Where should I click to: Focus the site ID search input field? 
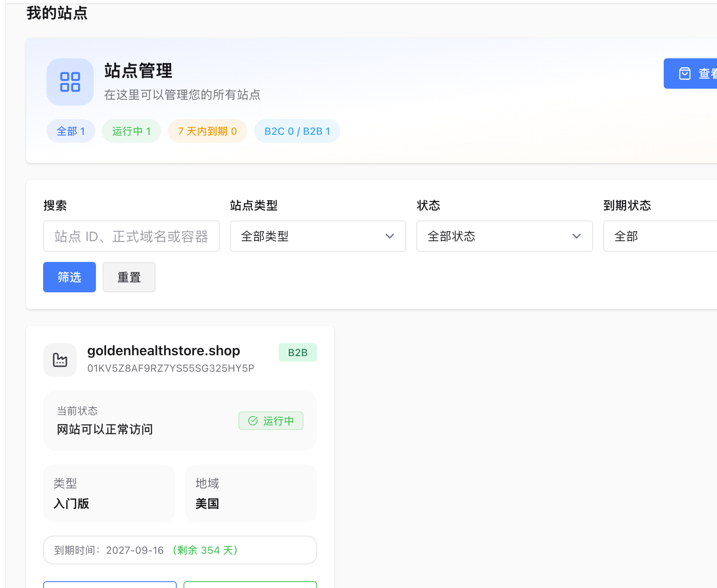point(131,236)
